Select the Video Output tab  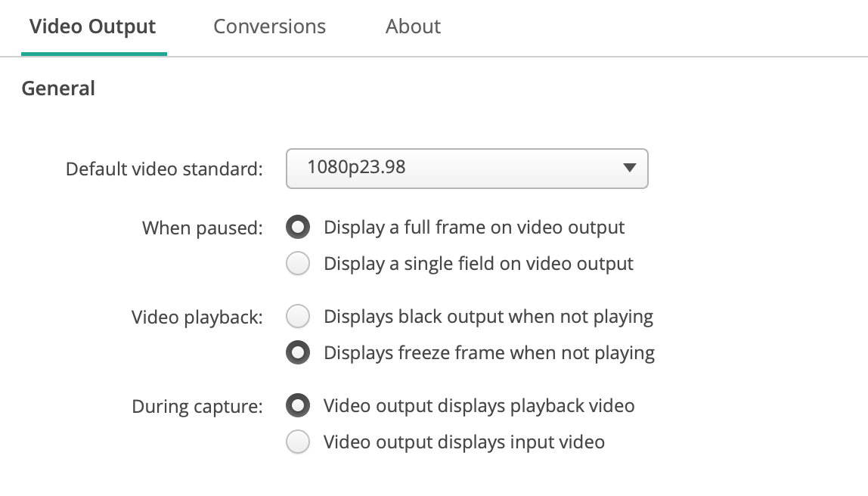[92, 26]
